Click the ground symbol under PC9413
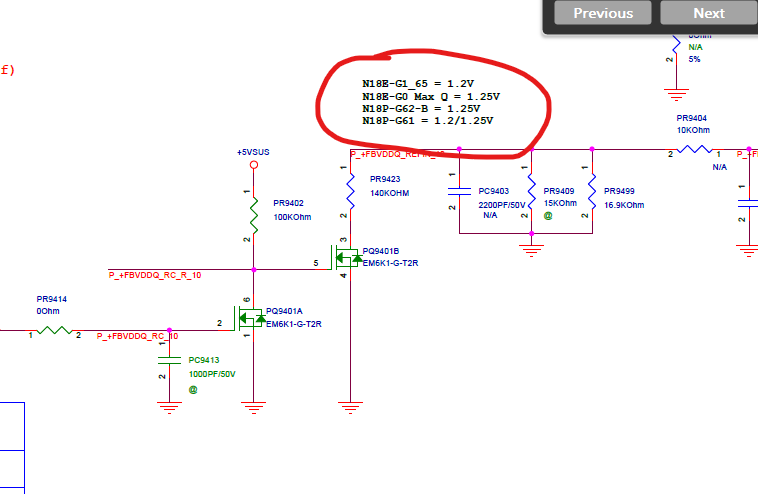The height and width of the screenshot is (494, 758). (x=169, y=407)
